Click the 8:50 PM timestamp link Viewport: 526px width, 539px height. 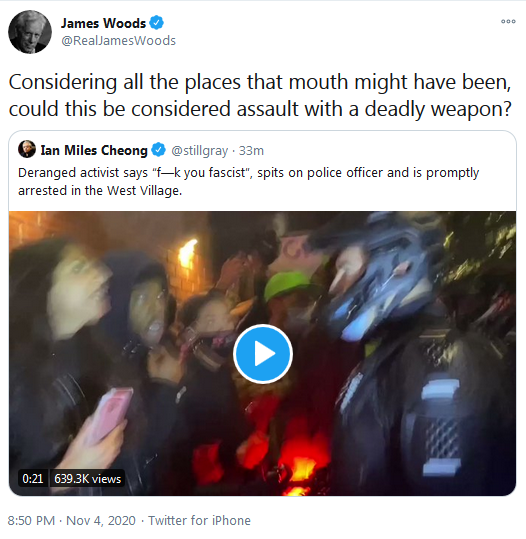coord(31,520)
